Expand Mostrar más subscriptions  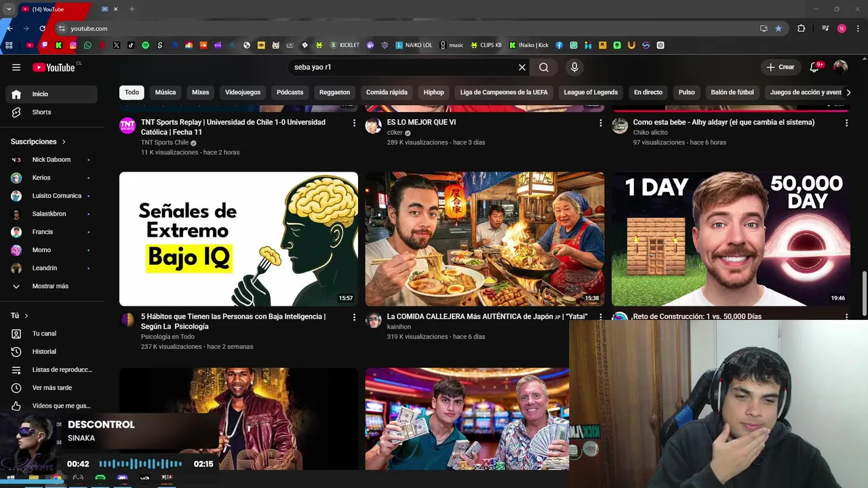pyautogui.click(x=52, y=286)
